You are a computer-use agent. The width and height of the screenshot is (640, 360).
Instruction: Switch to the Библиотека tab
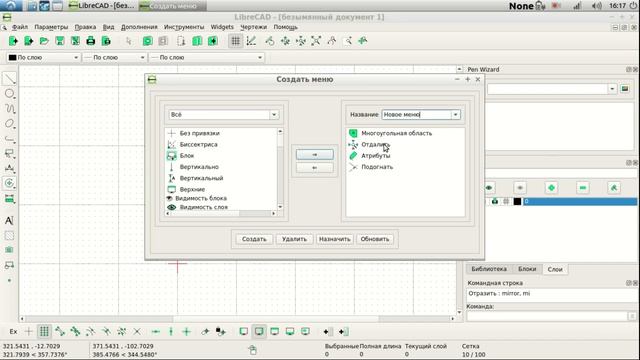click(x=489, y=269)
